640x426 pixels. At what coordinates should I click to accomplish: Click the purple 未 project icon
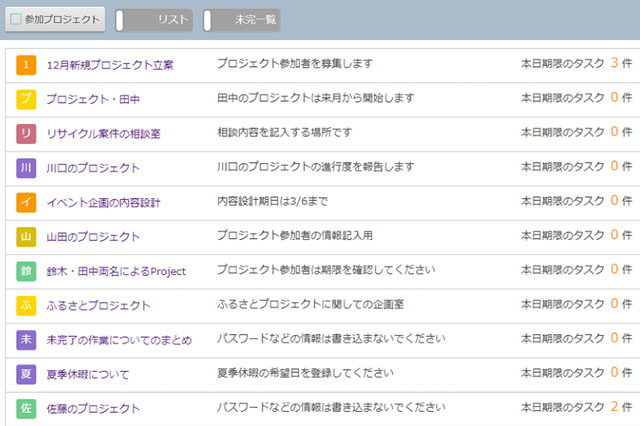(26, 340)
